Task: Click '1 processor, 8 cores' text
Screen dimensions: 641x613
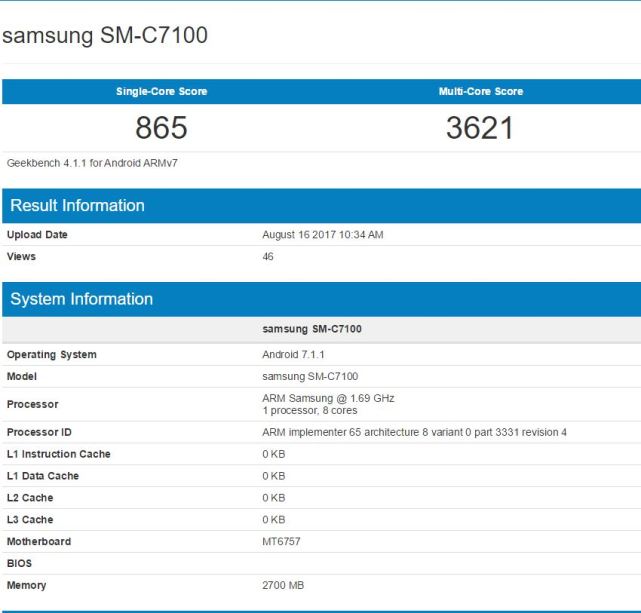Action: [x=310, y=410]
